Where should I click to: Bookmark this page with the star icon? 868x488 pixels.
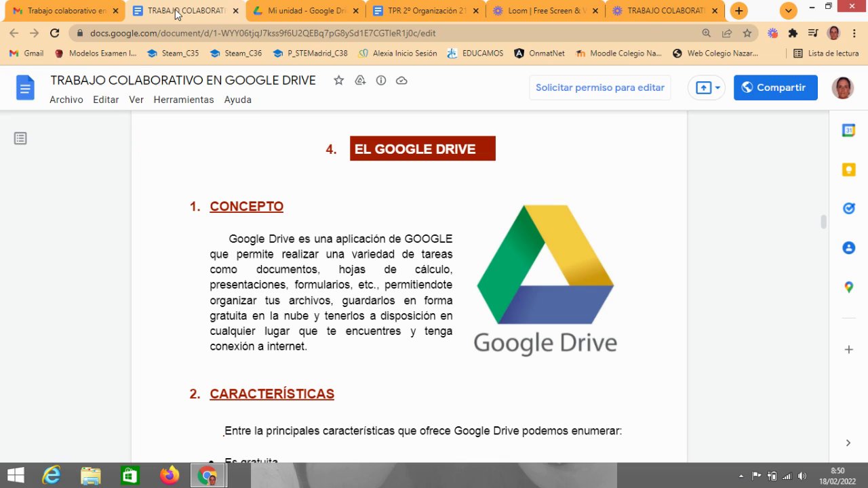pos(747,33)
